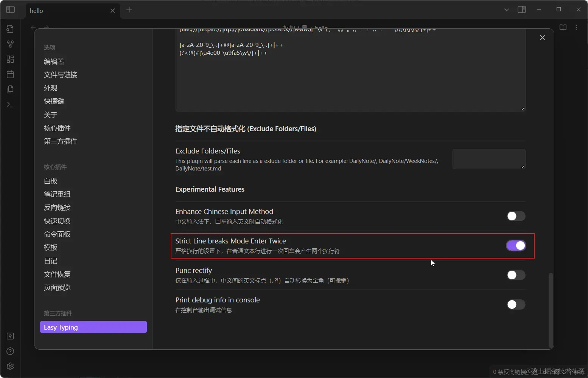Click the Exclude Folders/Files text box
The height and width of the screenshot is (378, 588).
coord(489,159)
